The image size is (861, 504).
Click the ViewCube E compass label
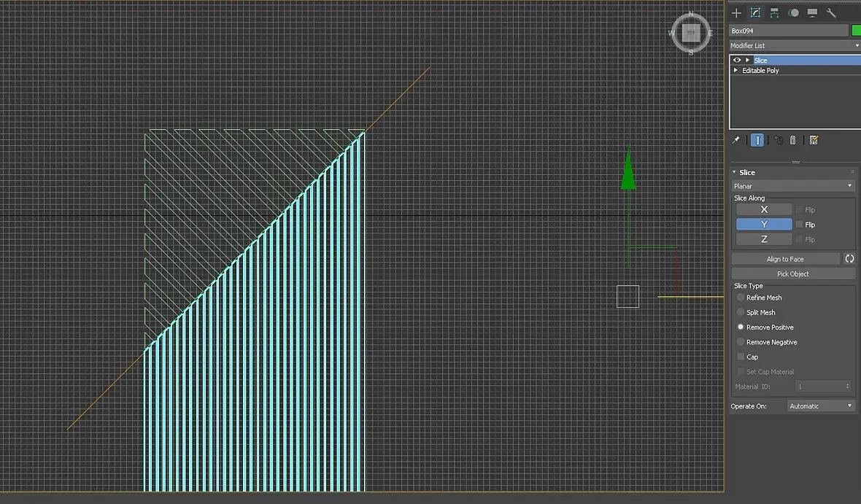click(x=710, y=33)
